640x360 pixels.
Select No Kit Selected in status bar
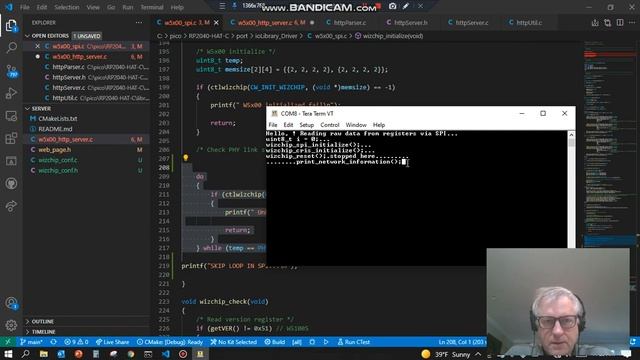click(233, 342)
